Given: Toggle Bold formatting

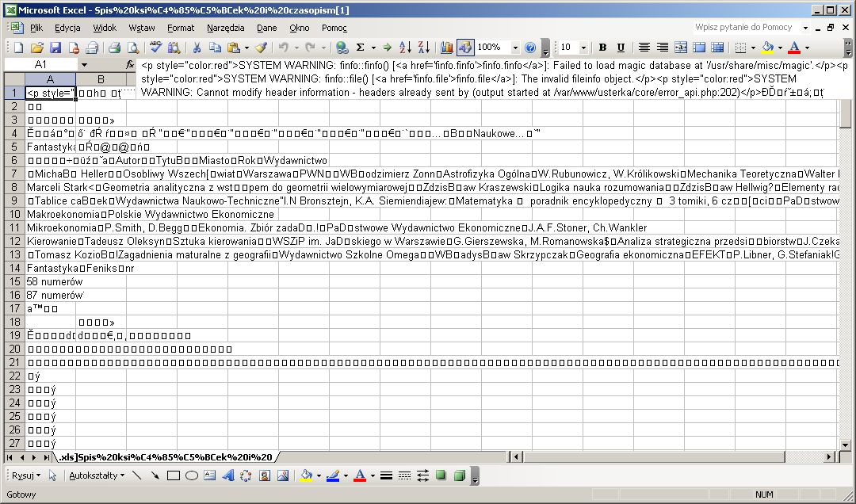Looking at the screenshot, I should (x=602, y=48).
